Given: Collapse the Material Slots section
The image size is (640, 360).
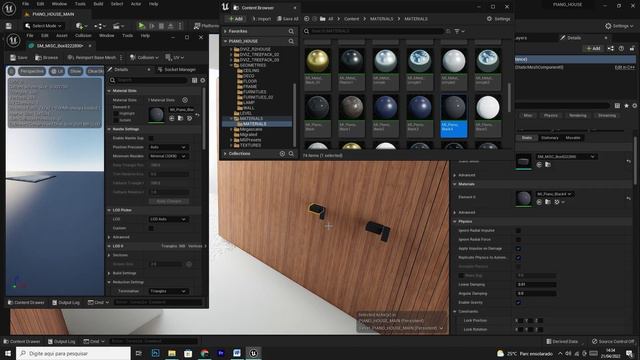Looking at the screenshot, I should click(x=109, y=91).
